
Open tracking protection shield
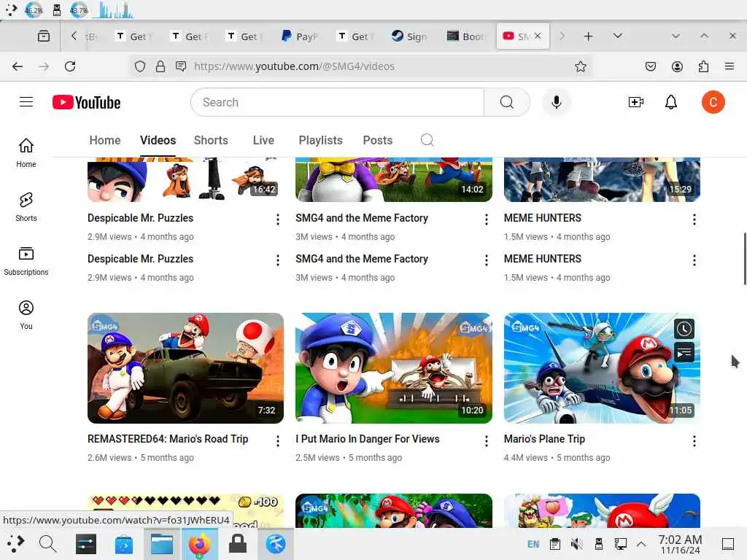click(x=139, y=66)
